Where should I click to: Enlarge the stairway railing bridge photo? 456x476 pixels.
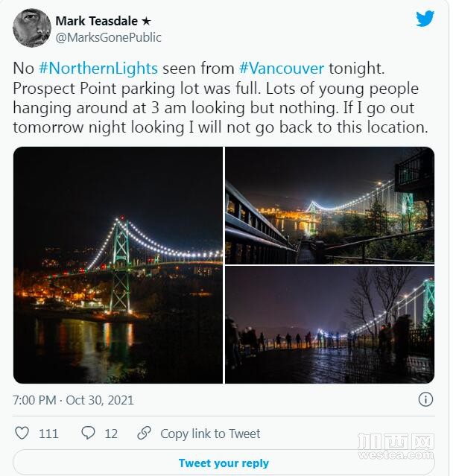pyautogui.click(x=329, y=205)
